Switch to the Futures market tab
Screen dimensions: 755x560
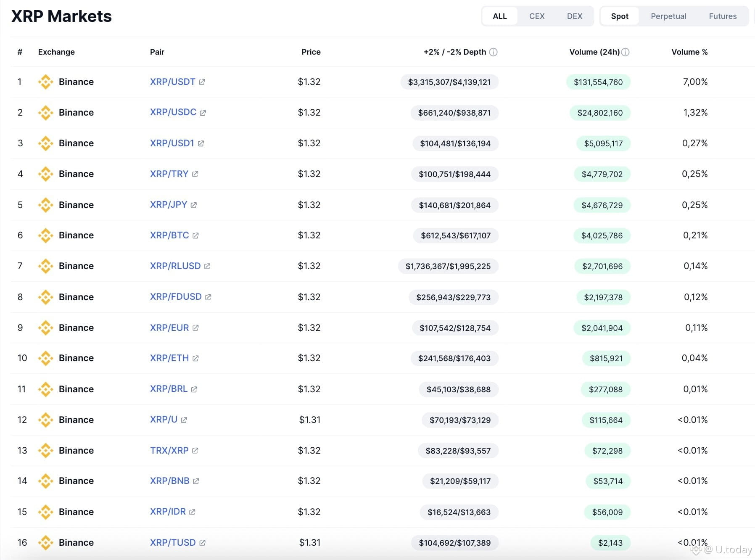coord(723,16)
